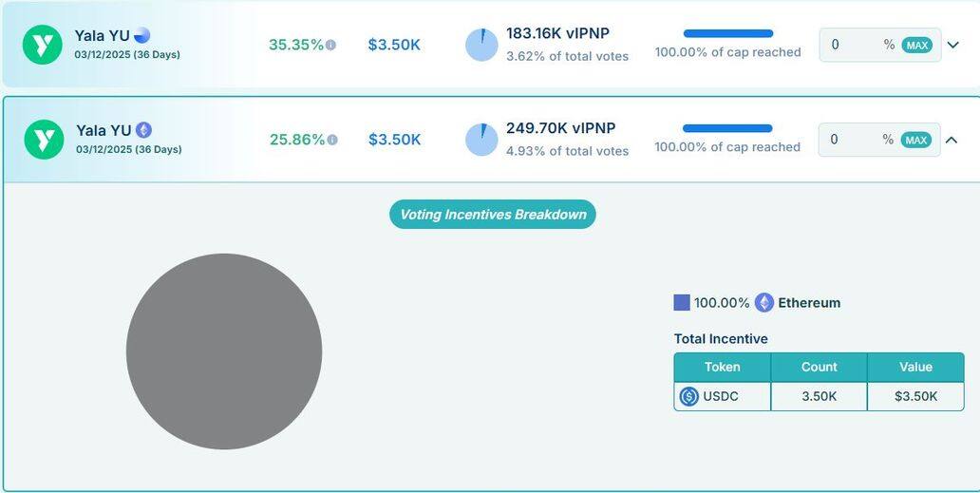Screen dimensions: 980x493
Task: Click the Voting Incentives Breakdown label
Action: click(x=493, y=214)
